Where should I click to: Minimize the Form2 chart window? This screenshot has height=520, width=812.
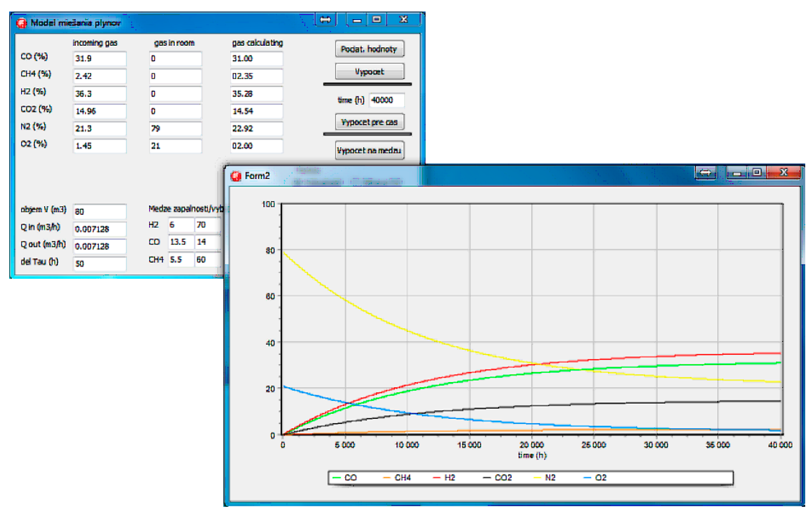[736, 173]
